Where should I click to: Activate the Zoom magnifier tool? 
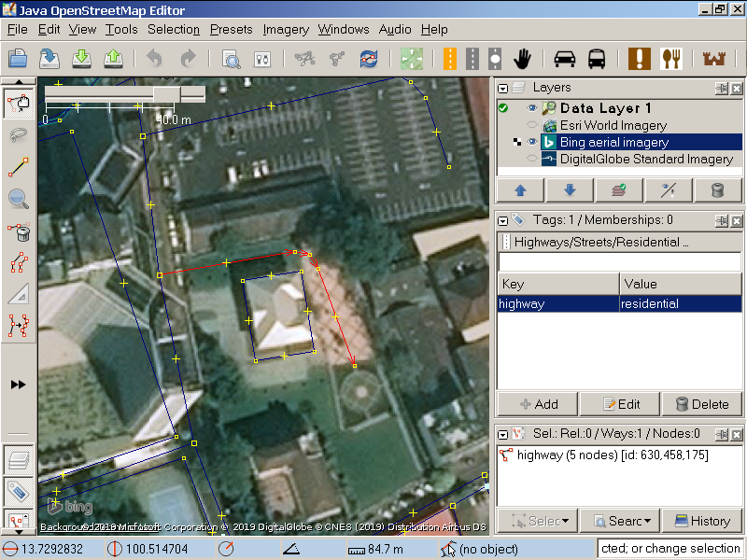coord(18,198)
